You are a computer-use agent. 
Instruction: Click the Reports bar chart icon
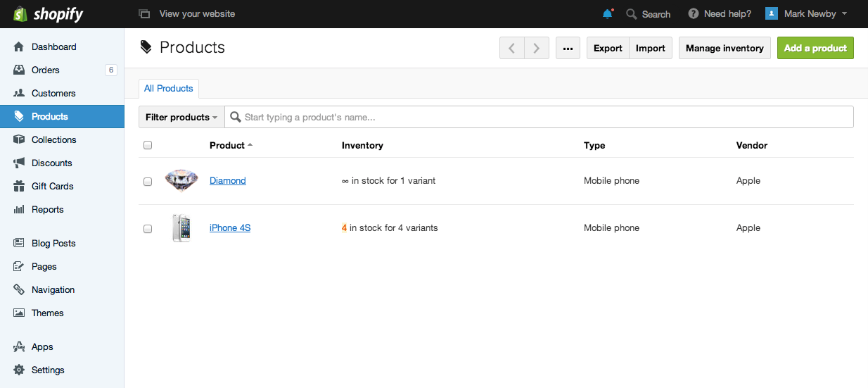(x=19, y=209)
